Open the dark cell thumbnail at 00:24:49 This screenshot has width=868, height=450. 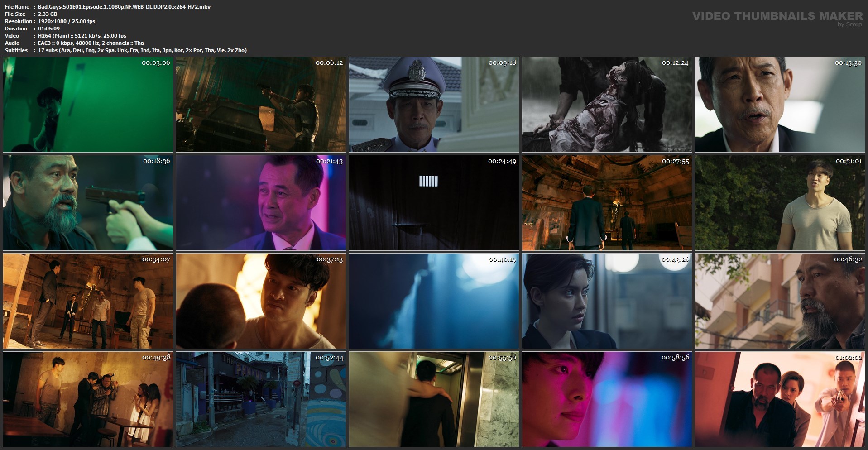(434, 203)
